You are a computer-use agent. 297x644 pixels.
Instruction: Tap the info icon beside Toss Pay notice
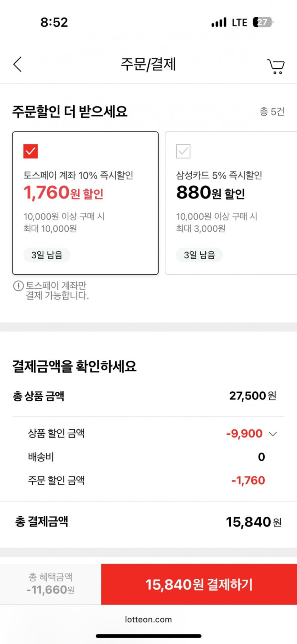18,286
